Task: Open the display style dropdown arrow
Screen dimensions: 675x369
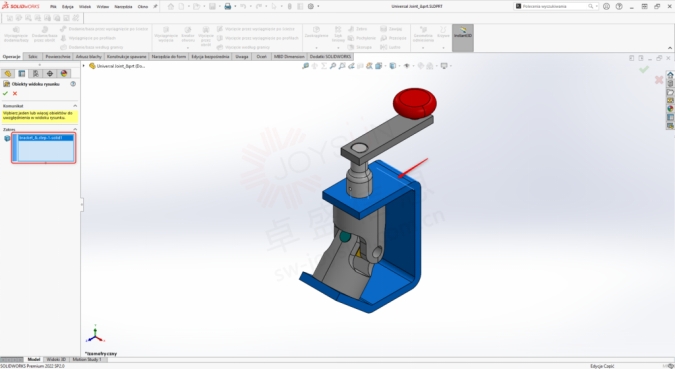Action: (x=399, y=66)
